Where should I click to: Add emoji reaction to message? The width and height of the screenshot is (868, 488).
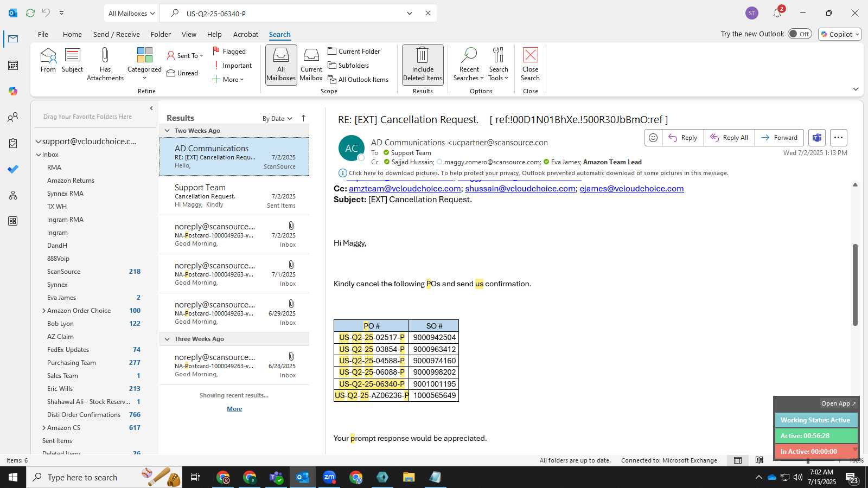point(653,138)
